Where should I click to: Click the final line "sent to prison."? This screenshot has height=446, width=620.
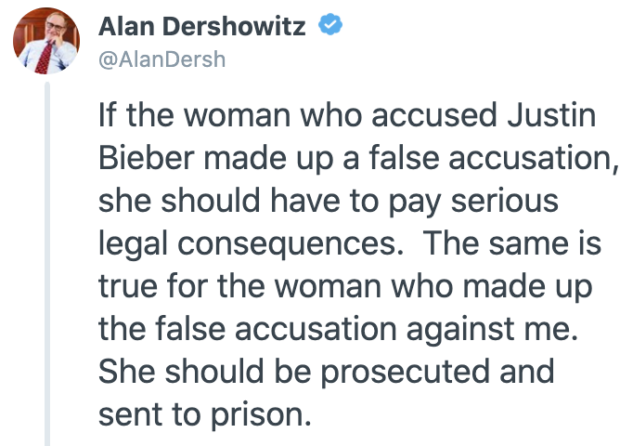(205, 416)
